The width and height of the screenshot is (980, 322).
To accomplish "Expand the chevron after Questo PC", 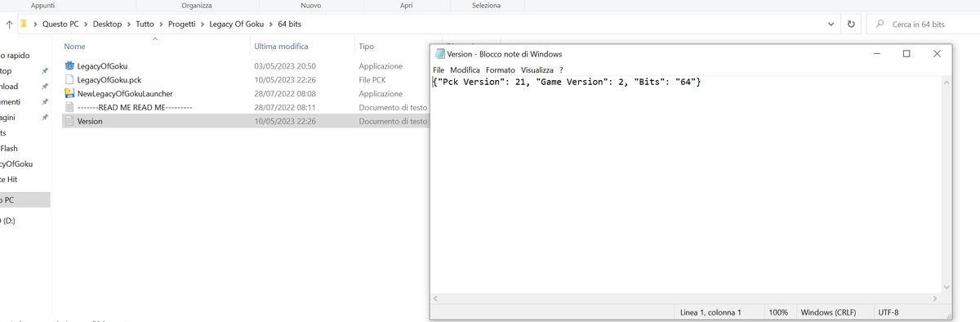I will coord(85,25).
